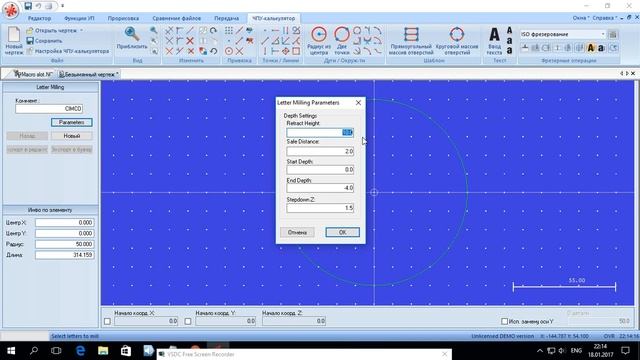The height and width of the screenshot is (360, 640).
Task: Click the Parameters button in Letter Milling panel
Action: tap(71, 122)
